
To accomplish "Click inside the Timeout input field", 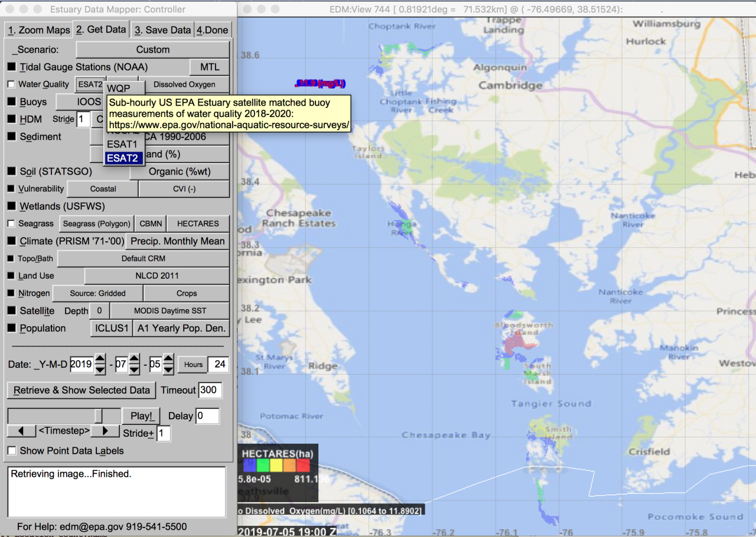I will (x=210, y=390).
